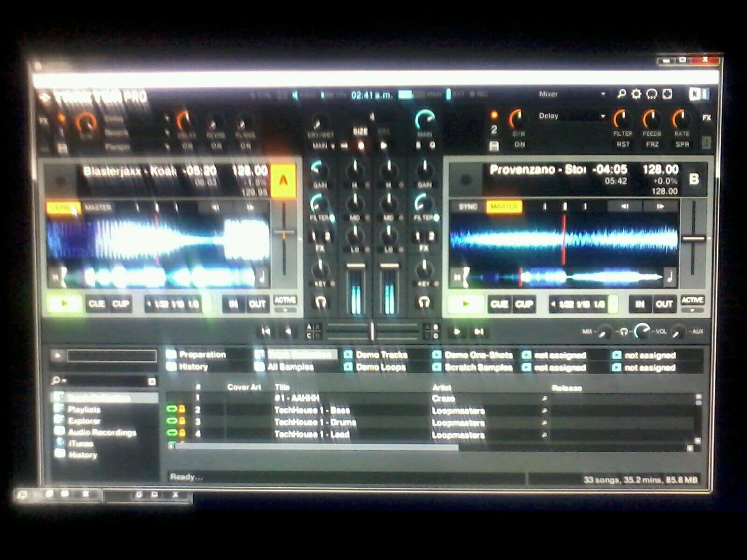Bend tempo faster on deck B
The height and width of the screenshot is (560, 747).
[661, 206]
